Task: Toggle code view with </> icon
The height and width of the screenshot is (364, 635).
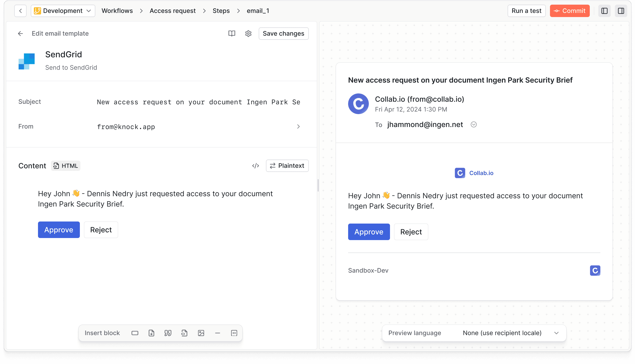Action: click(x=256, y=166)
